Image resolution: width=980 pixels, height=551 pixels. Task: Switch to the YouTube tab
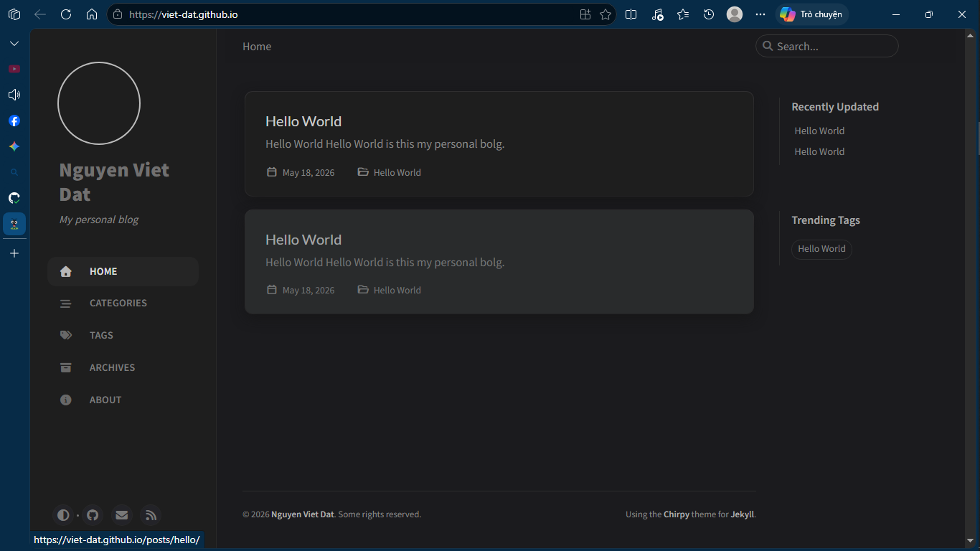14,69
